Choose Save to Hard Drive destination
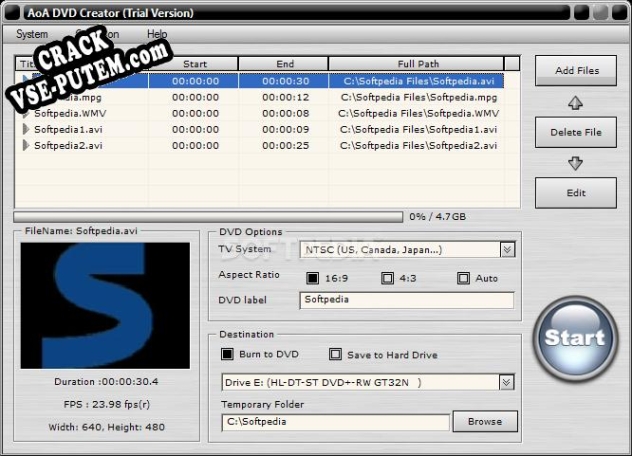Screen dimensions: 632x456 tap(335, 354)
